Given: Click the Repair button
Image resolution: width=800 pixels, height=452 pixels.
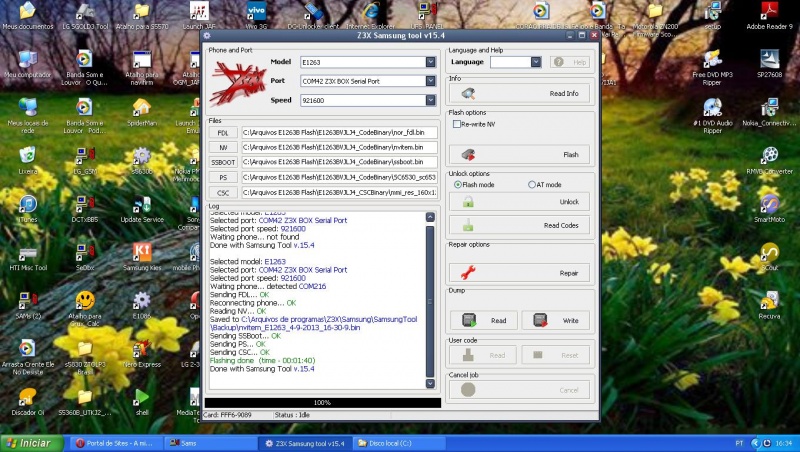Looking at the screenshot, I should click(x=520, y=273).
